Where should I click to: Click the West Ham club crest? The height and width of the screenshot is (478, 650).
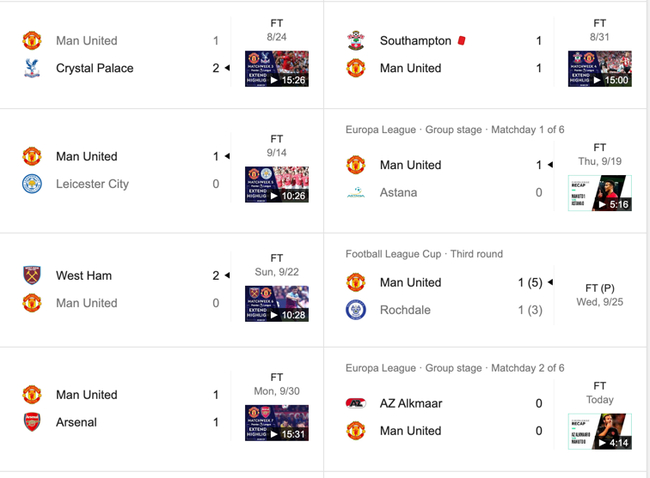point(31,275)
